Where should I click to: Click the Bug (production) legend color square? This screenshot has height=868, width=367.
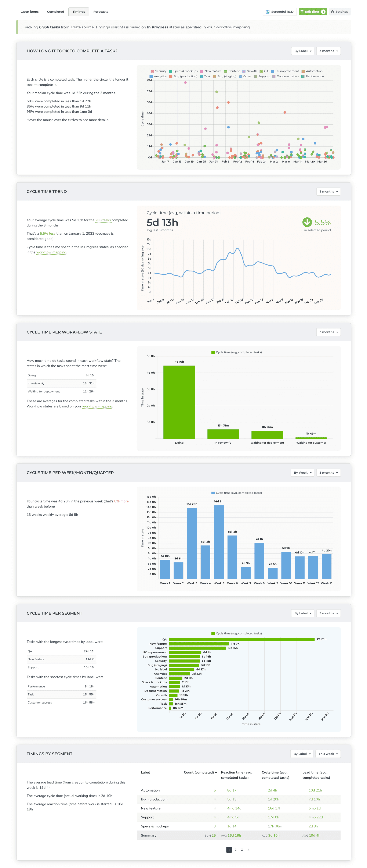tap(171, 77)
